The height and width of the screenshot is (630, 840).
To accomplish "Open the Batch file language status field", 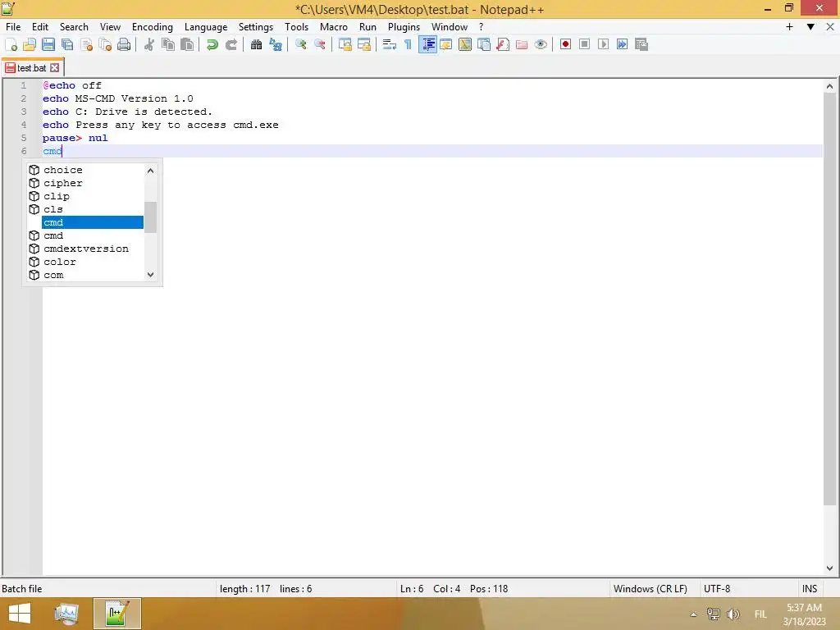I will tap(21, 588).
